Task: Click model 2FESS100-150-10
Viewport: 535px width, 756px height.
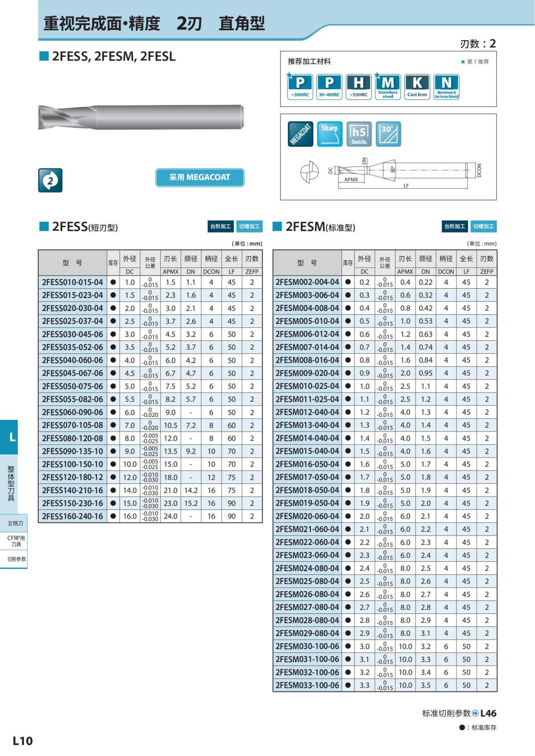Action: click(73, 464)
